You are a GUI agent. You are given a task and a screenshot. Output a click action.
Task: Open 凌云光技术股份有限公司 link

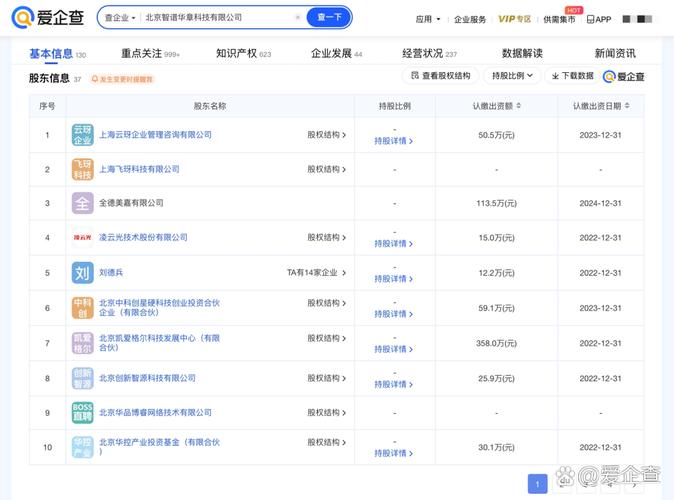tap(143, 237)
